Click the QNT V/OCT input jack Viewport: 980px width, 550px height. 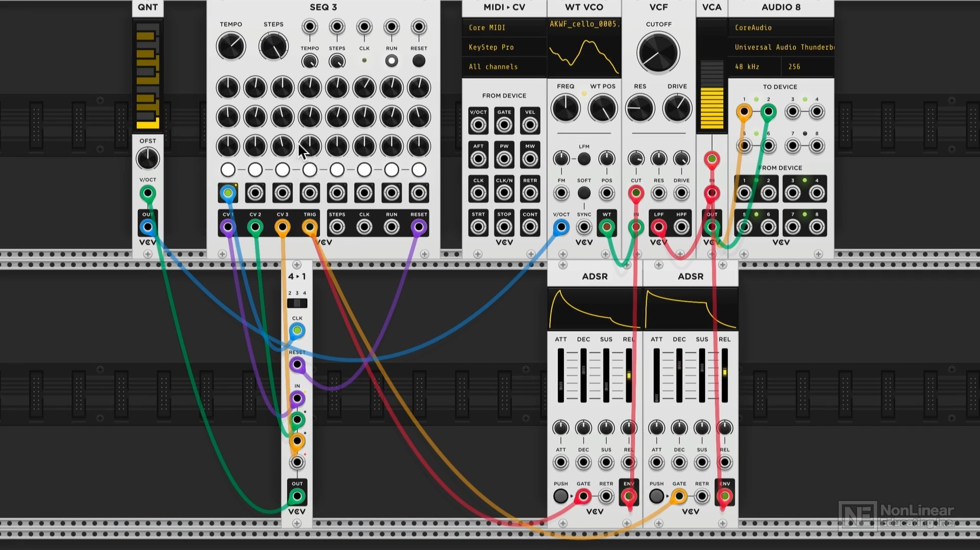148,193
